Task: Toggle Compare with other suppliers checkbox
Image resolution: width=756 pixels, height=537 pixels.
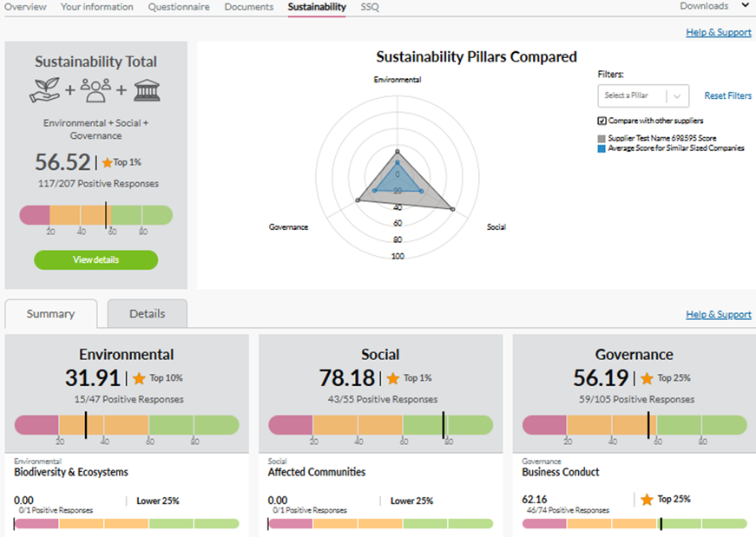Action: pos(602,121)
